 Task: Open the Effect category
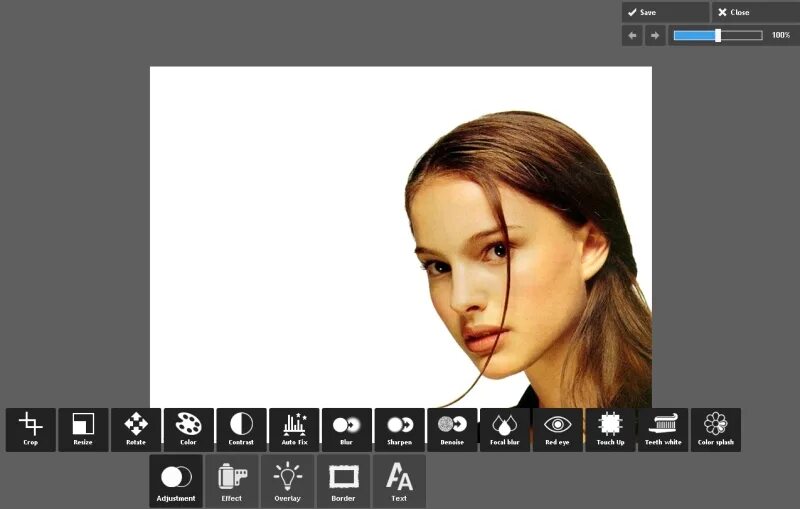pos(232,481)
